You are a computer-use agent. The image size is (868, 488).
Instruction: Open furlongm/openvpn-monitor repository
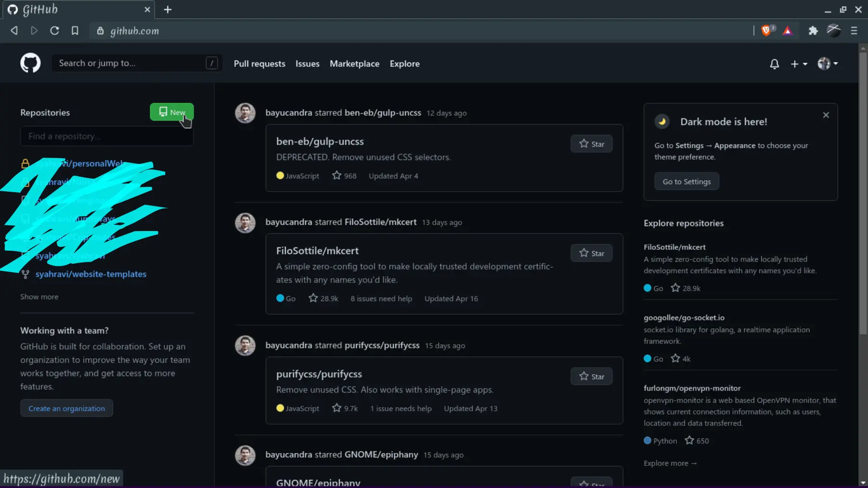tap(692, 388)
